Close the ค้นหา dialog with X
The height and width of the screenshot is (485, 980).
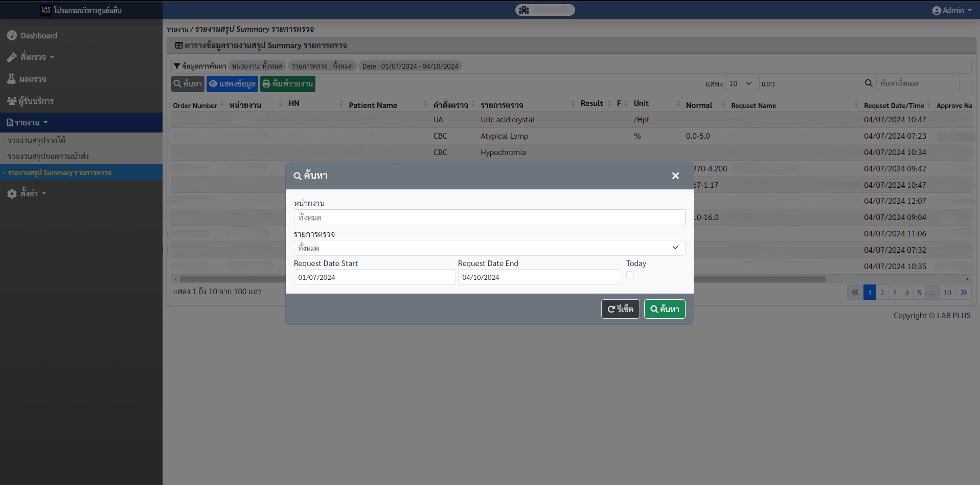point(675,175)
